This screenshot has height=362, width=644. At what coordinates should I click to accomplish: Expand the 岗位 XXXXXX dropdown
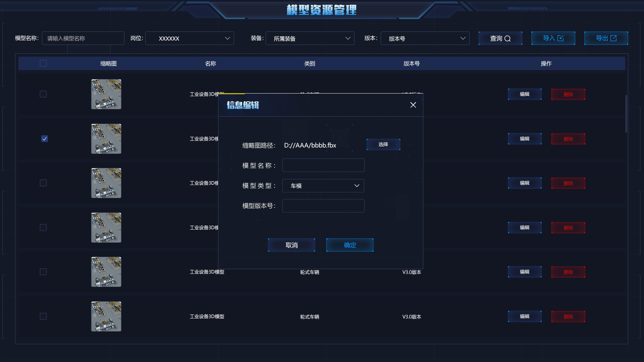point(190,38)
